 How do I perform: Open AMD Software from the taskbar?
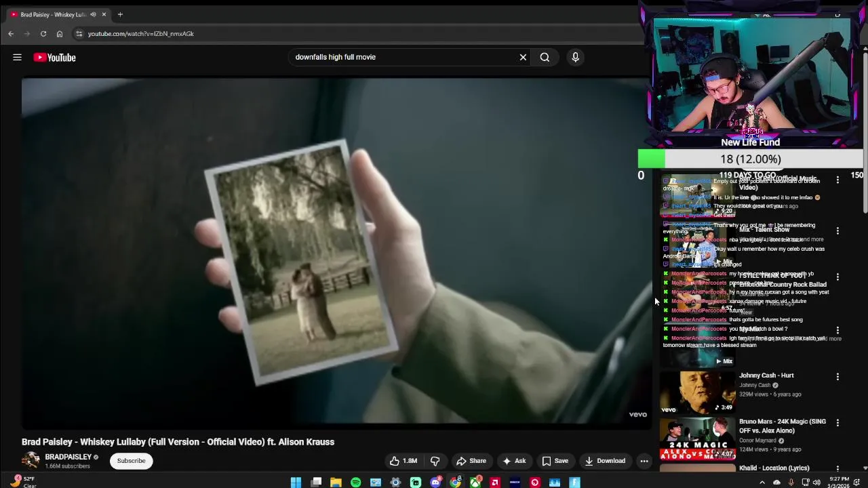(495, 483)
